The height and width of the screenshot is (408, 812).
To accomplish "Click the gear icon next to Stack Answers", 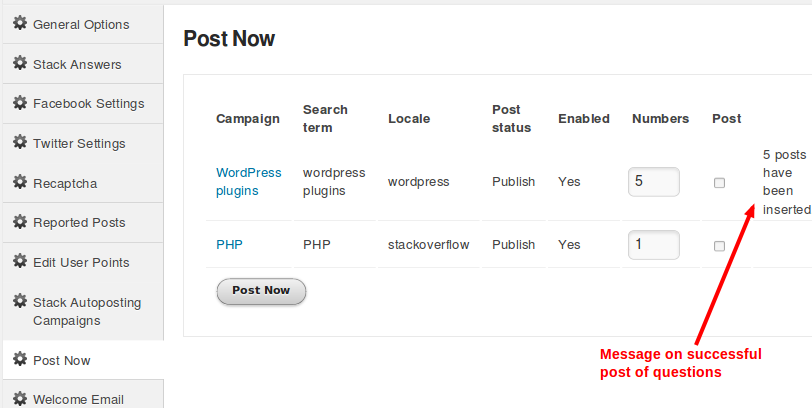I will pos(20,63).
